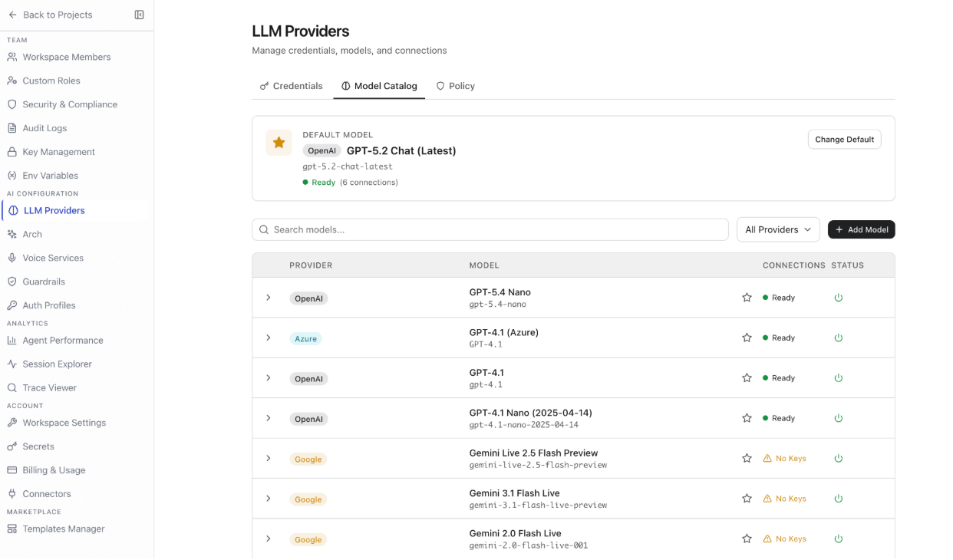This screenshot has width=953, height=560.
Task: Click the Google badge for Gemini 2.0 Flash Live
Action: tap(308, 539)
